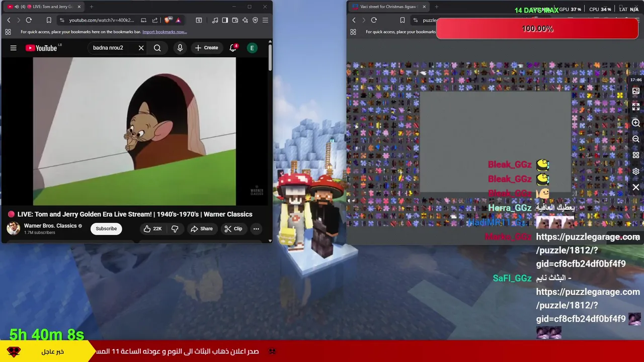This screenshot has height=362, width=644.
Task: Zoom out of the puzzle
Action: [x=636, y=139]
